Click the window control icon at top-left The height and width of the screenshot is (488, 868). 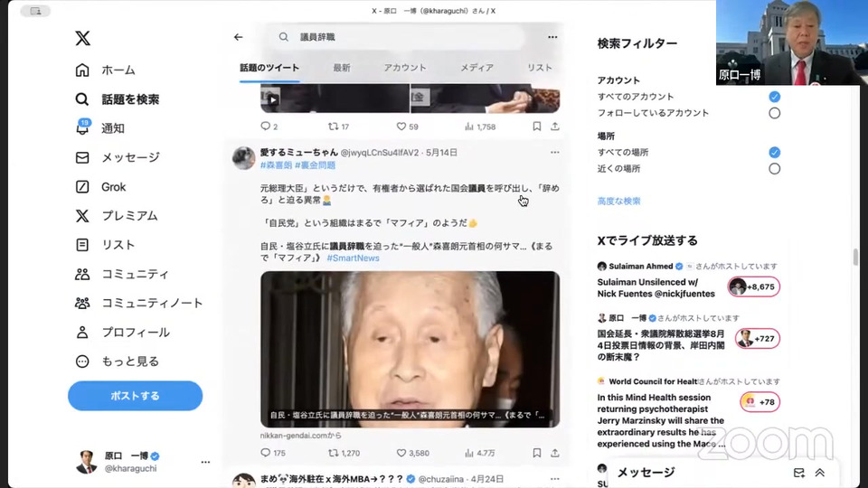coord(35,11)
